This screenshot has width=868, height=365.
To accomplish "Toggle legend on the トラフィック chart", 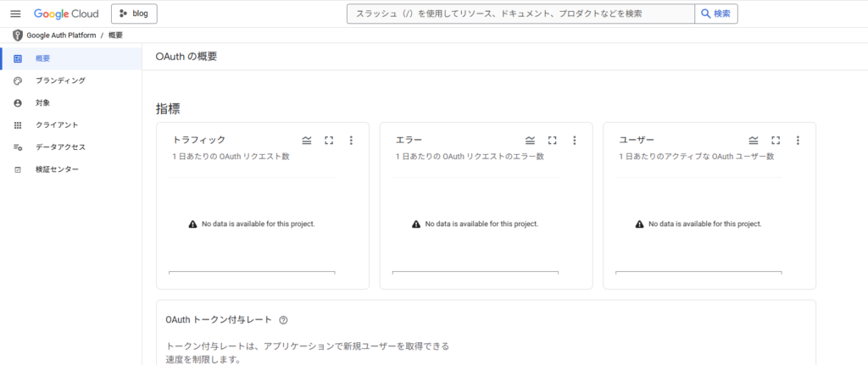I will pyautogui.click(x=307, y=141).
